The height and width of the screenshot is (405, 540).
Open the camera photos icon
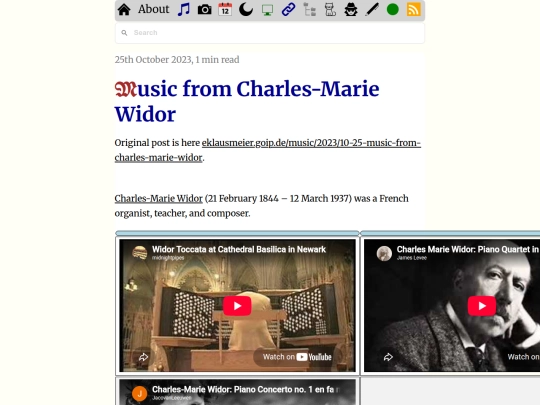[205, 10]
